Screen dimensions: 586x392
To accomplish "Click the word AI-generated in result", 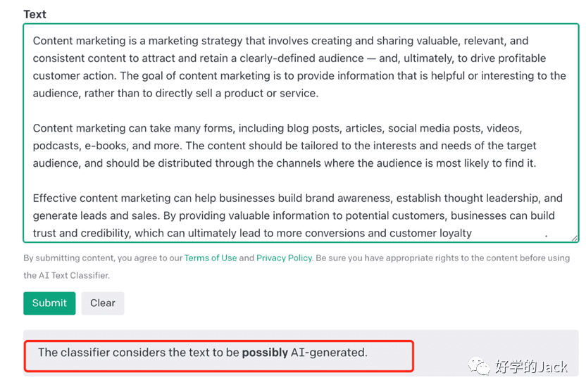I will coord(329,353).
